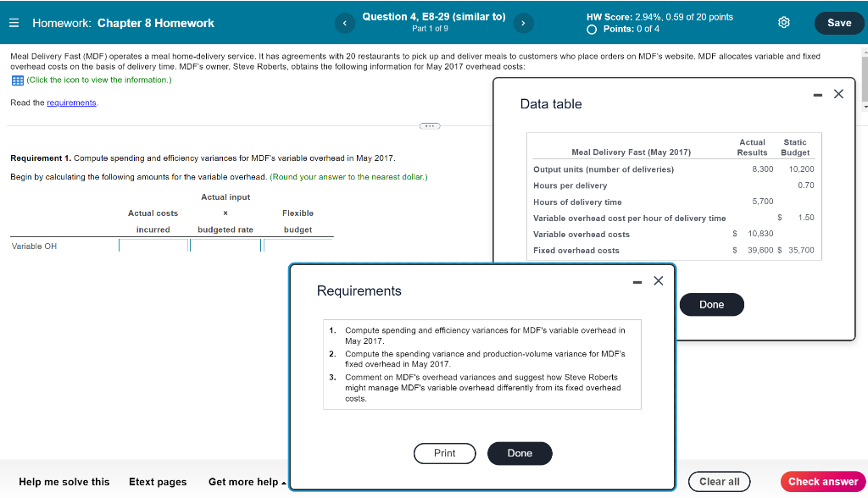Save the homework progress

point(839,23)
